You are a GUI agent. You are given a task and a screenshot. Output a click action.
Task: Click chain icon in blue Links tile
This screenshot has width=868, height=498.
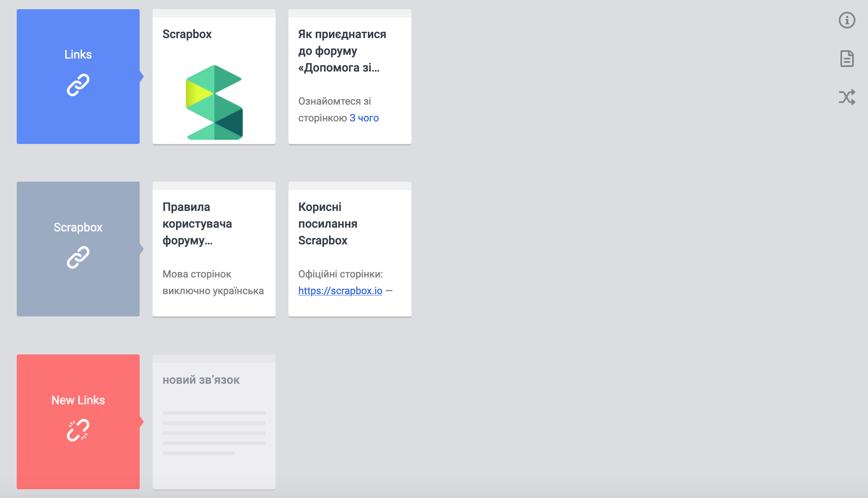(78, 85)
